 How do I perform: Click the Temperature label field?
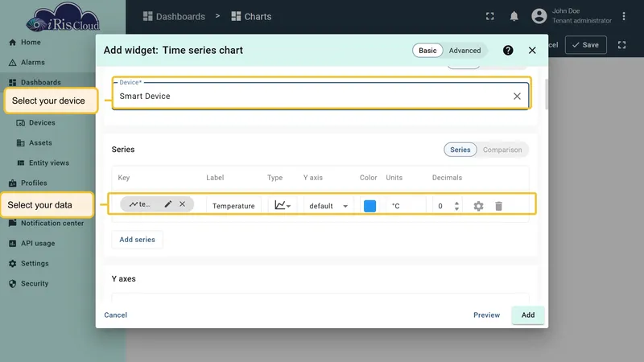click(x=233, y=206)
